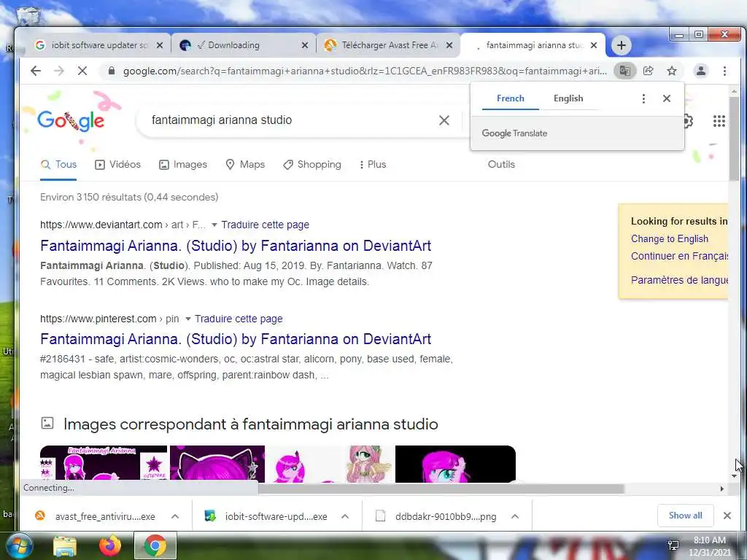
Task: Click Traduire cette page for pinterest result
Action: click(x=239, y=319)
